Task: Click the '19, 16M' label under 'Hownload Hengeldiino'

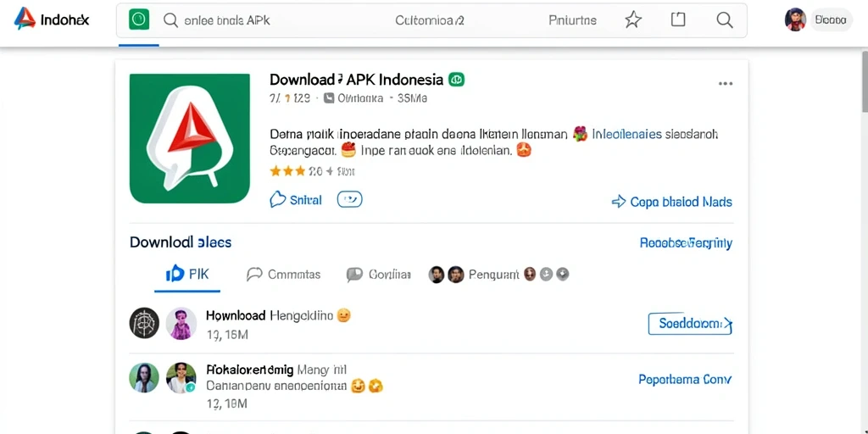Action: 227,334
